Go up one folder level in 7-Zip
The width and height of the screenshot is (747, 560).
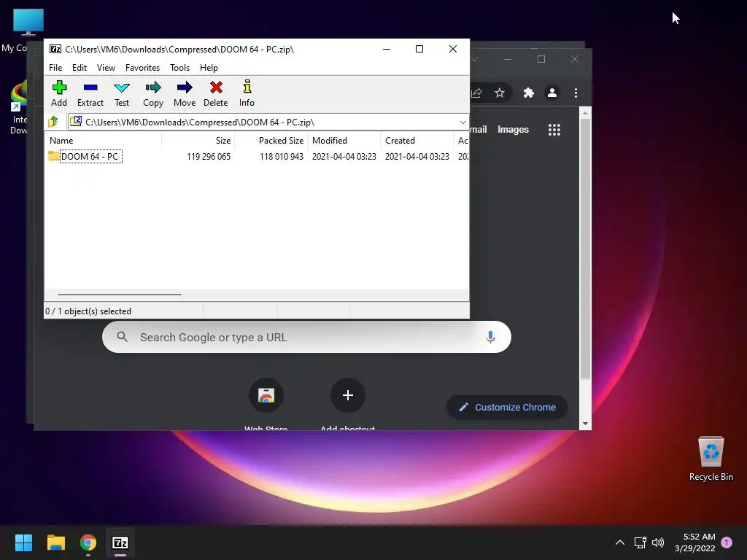pos(53,122)
